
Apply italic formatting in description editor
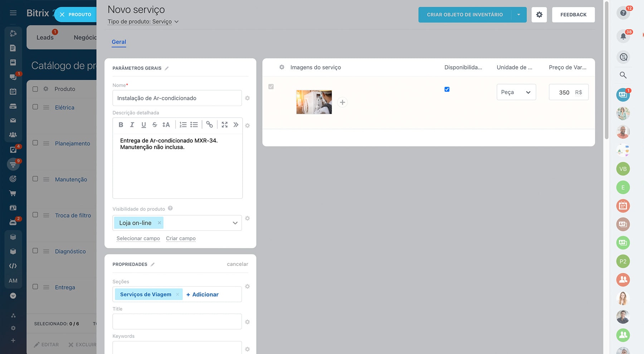pos(132,125)
